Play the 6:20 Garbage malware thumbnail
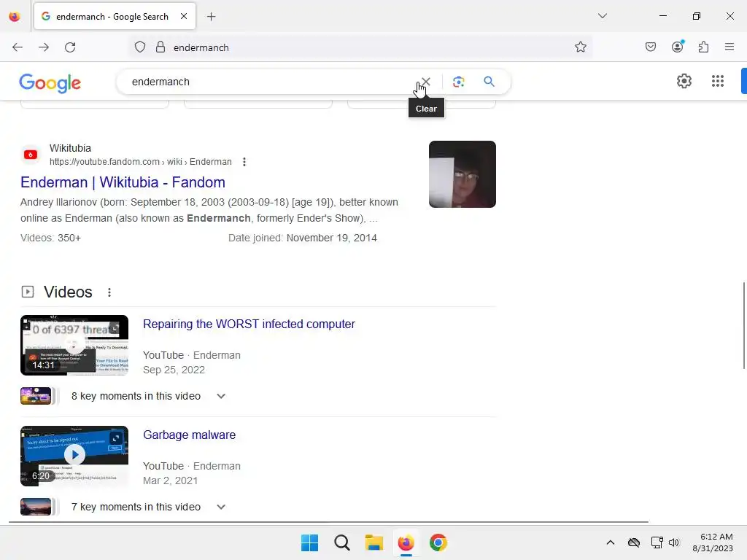This screenshot has height=560, width=747. tap(74, 456)
